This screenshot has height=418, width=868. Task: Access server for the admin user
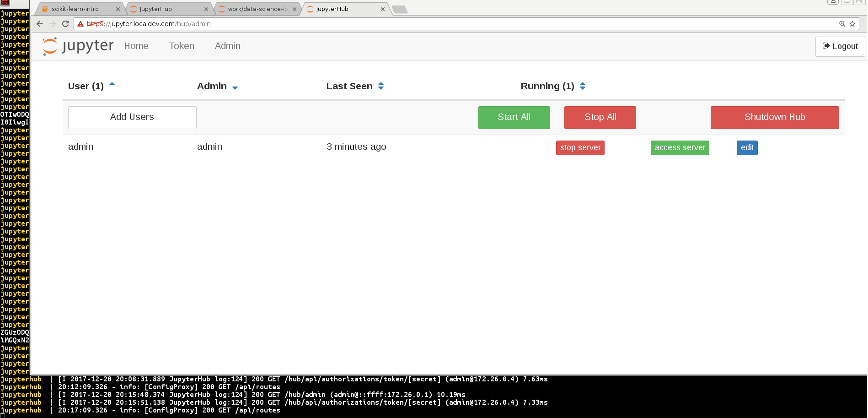680,148
